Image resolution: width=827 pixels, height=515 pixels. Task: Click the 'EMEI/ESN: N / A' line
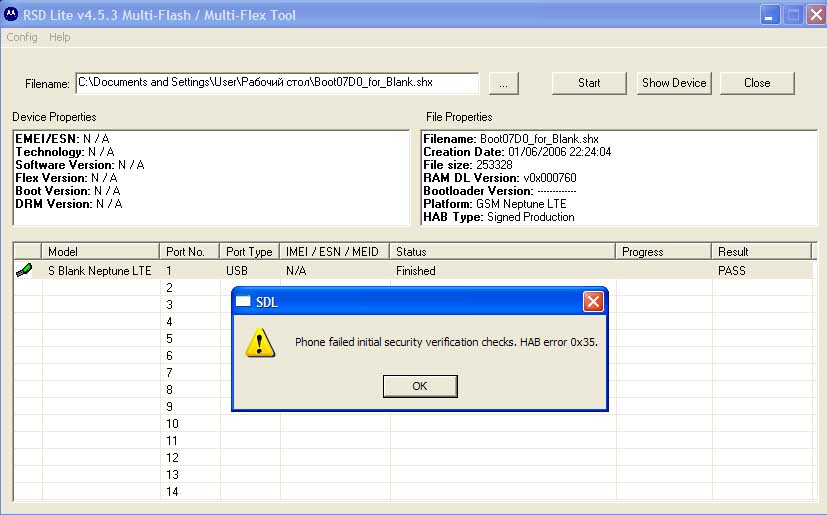point(62,139)
